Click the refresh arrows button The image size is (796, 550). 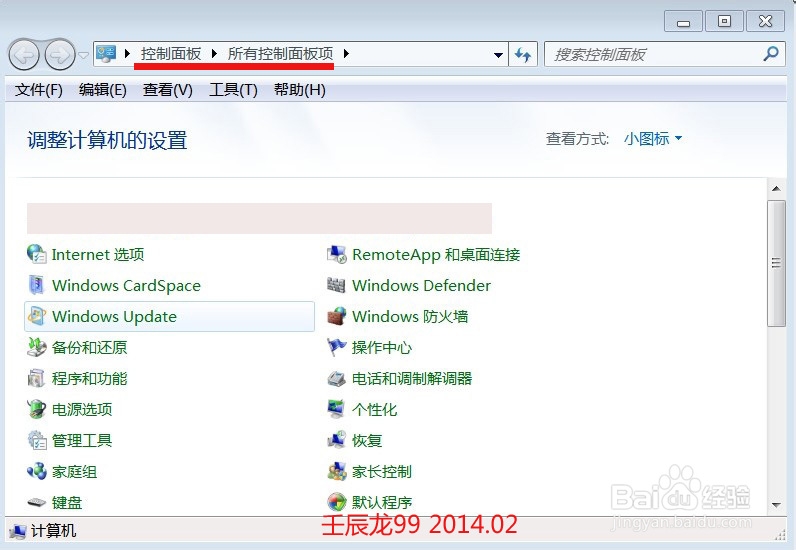[523, 54]
